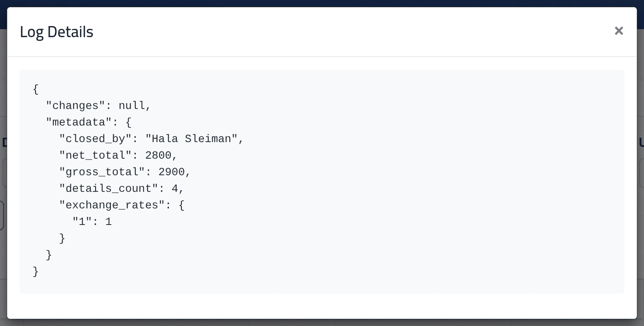Screen dimensions: 644x326
Task: Click the final closing brace of JSON
Action: [36, 271]
